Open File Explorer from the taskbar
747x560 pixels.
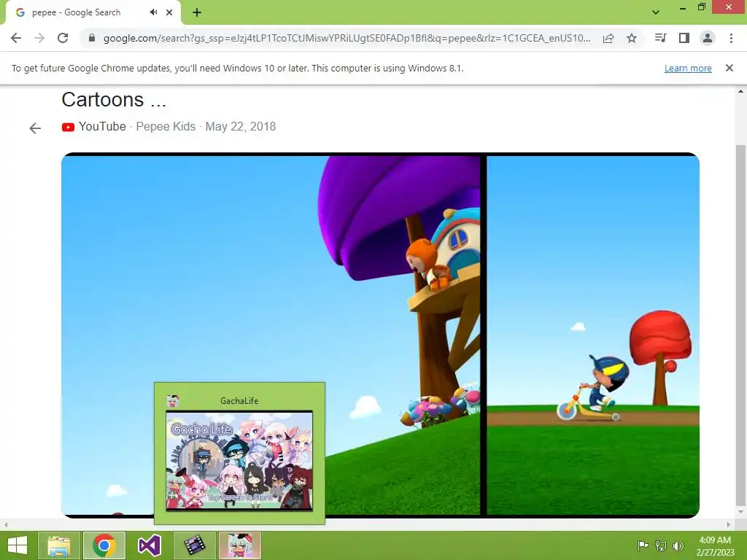[59, 545]
